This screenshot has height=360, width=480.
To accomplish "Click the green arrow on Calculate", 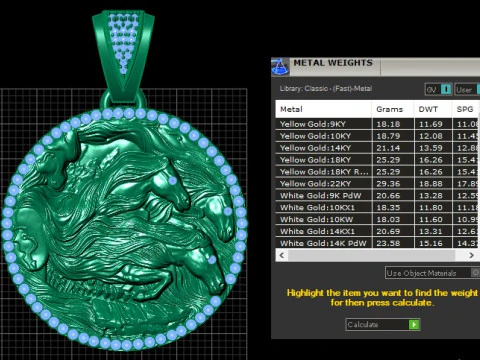I will tap(414, 324).
